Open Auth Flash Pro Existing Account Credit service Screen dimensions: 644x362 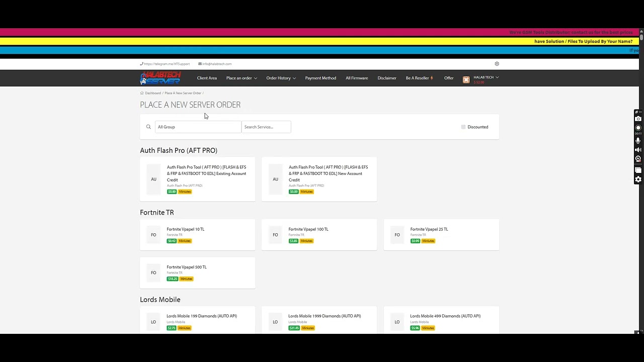(207, 173)
